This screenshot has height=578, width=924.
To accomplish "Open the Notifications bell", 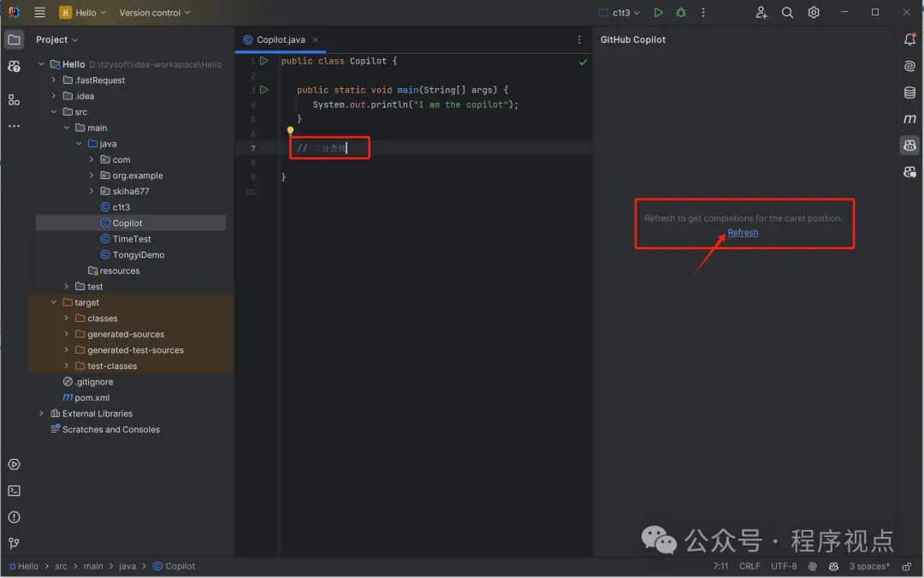I will coord(909,39).
